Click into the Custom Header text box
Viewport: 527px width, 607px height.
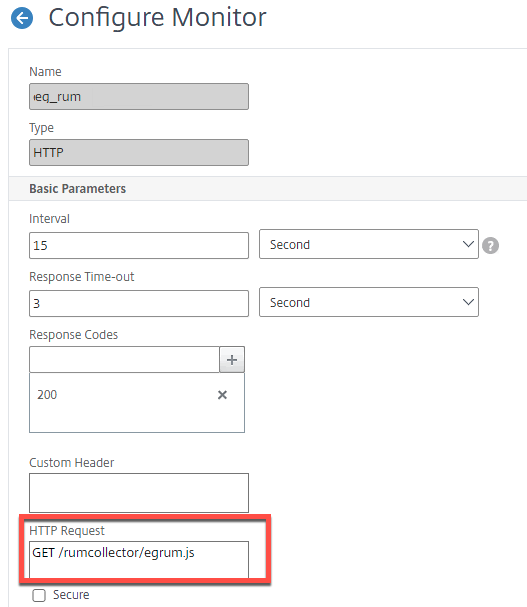139,493
